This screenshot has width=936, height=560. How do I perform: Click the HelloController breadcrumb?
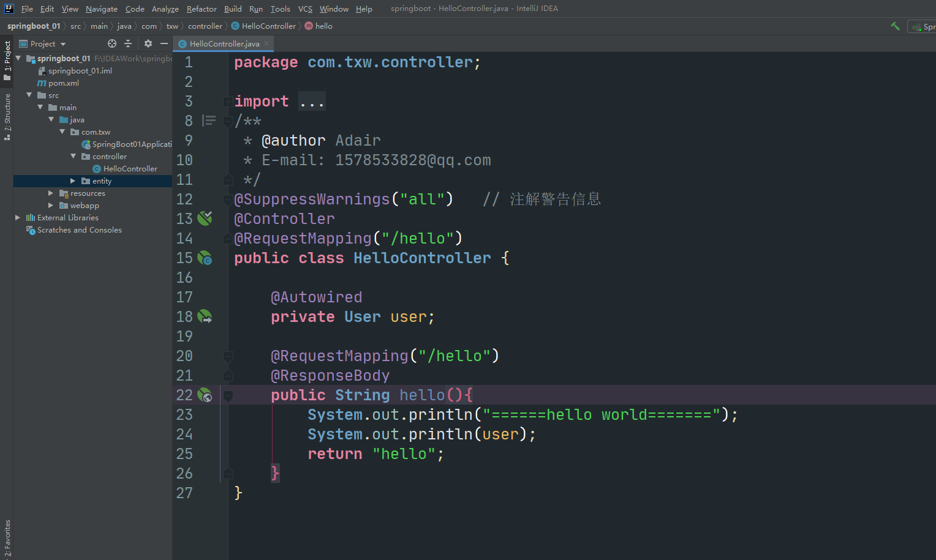[x=268, y=26]
